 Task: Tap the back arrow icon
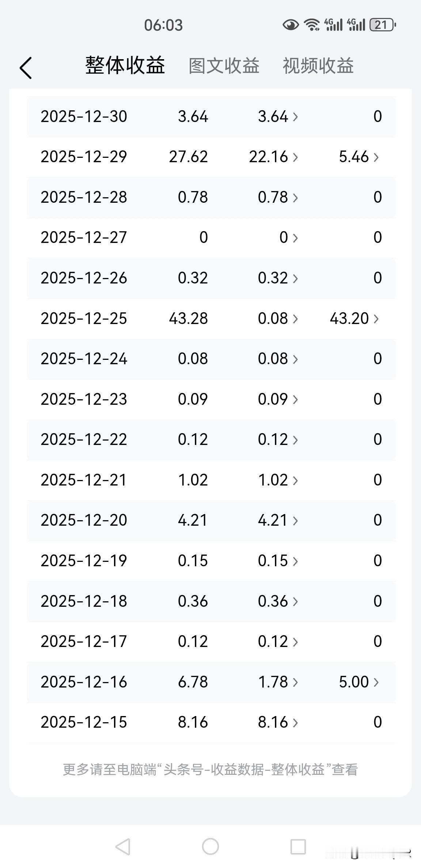pyautogui.click(x=26, y=68)
